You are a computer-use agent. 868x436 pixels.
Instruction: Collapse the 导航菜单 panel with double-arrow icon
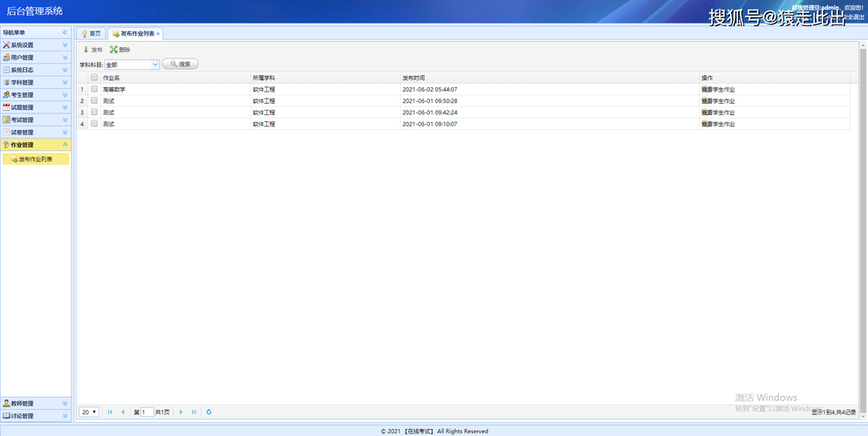(x=65, y=32)
